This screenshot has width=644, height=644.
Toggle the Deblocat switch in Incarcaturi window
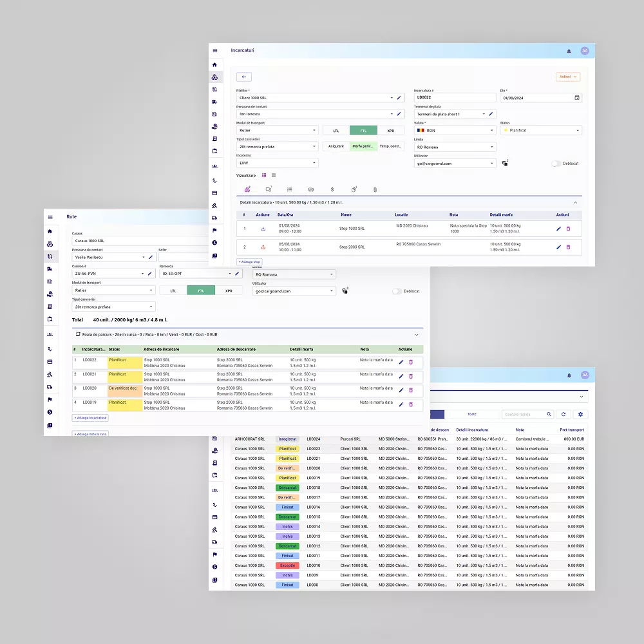[x=556, y=164]
